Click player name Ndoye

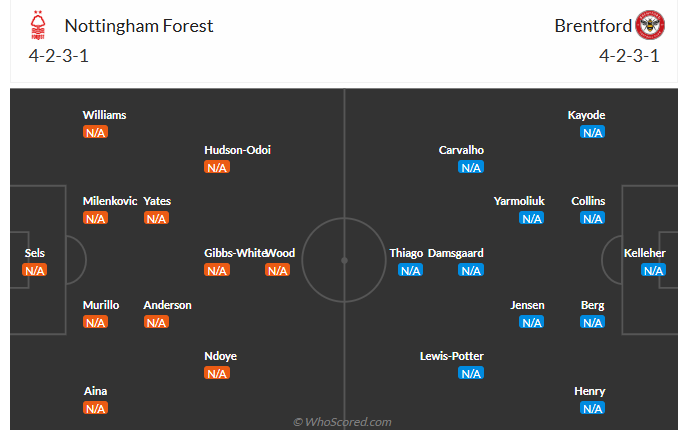coord(220,356)
